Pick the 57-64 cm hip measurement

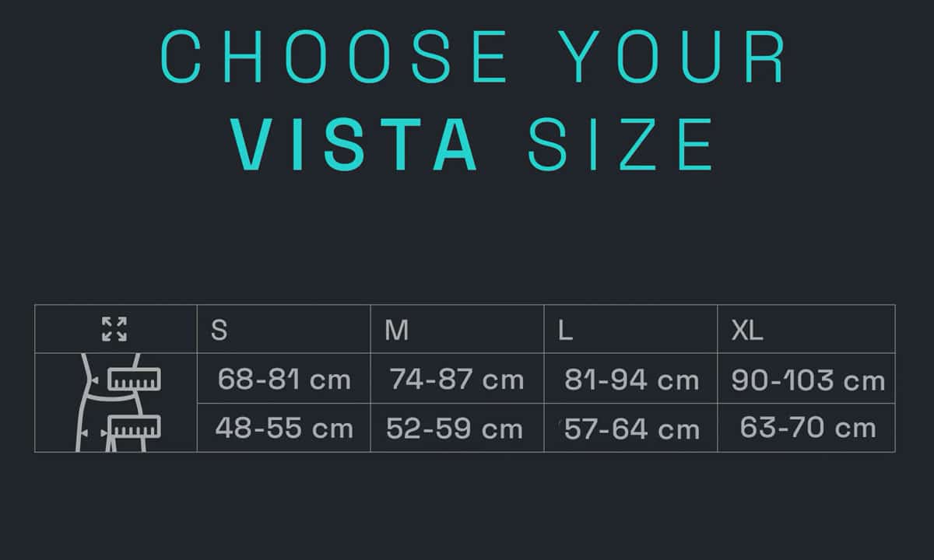click(x=631, y=429)
